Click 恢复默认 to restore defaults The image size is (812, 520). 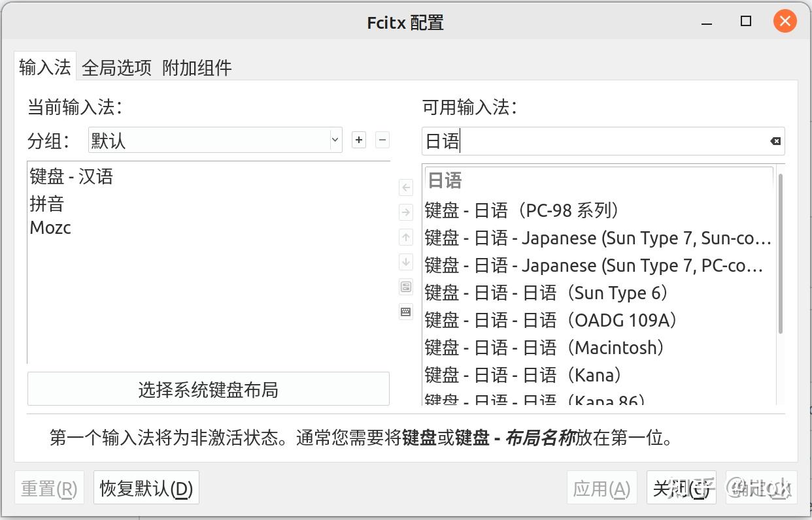point(146,487)
